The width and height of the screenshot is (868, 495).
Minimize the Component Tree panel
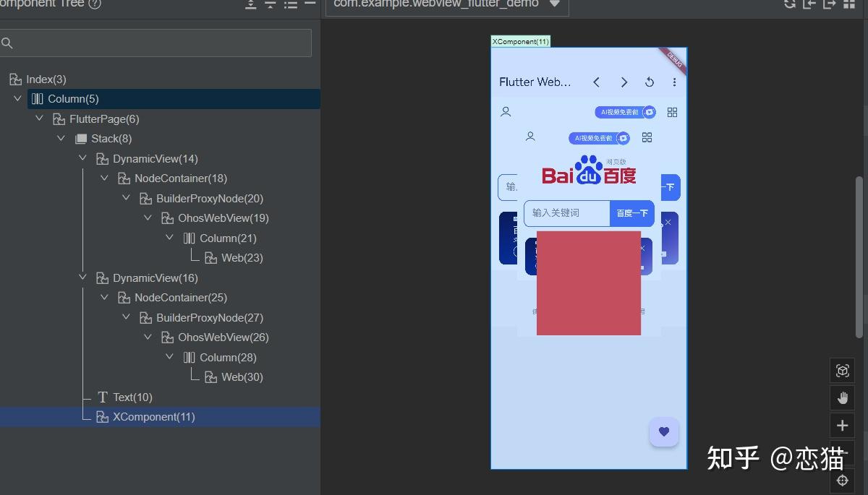(x=310, y=3)
